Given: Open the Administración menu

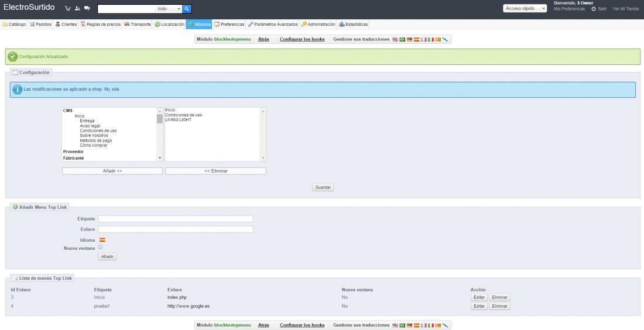Looking at the screenshot, I should pyautogui.click(x=318, y=24).
